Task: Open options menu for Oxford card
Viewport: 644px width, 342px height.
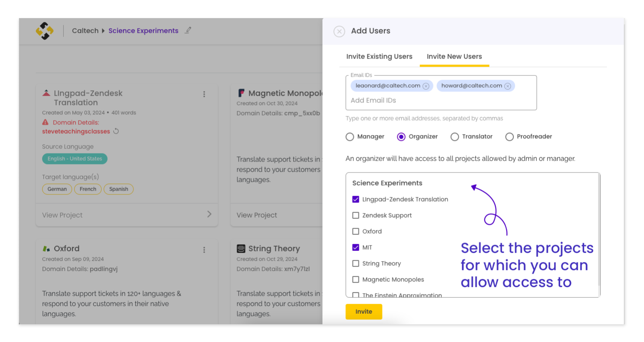Action: pos(204,250)
